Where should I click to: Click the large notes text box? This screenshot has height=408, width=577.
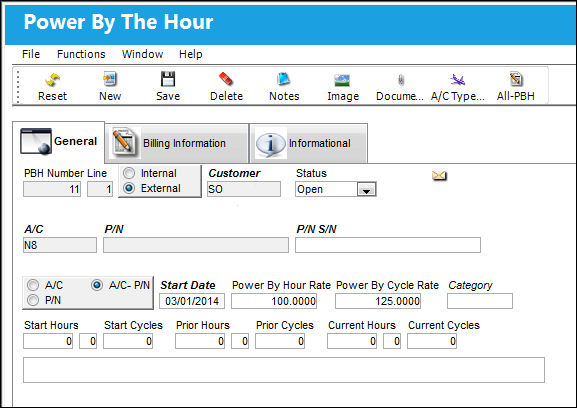click(x=284, y=370)
